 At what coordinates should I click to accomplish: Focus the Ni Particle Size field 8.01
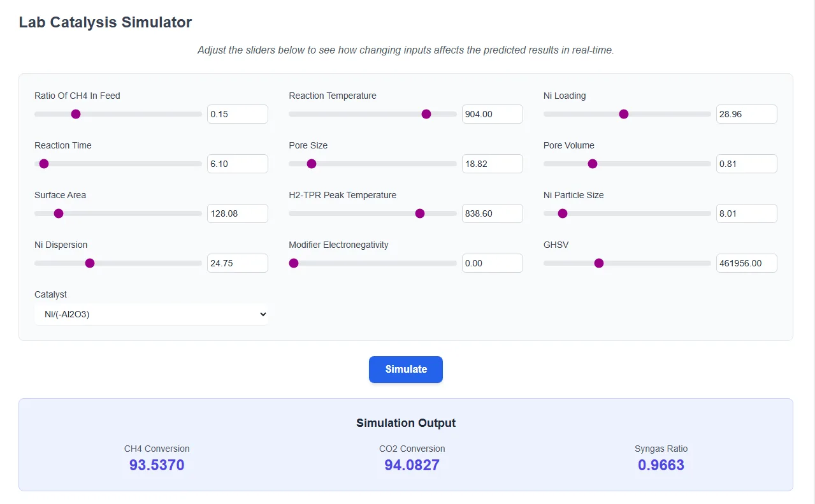[x=747, y=213]
